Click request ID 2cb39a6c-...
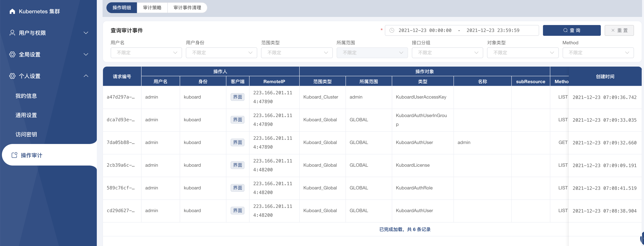This screenshot has width=644, height=246. 121,165
